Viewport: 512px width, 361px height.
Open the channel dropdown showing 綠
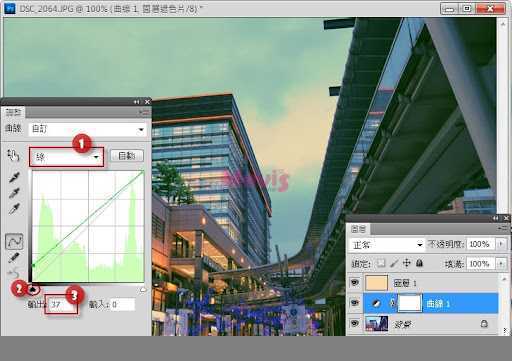point(67,157)
